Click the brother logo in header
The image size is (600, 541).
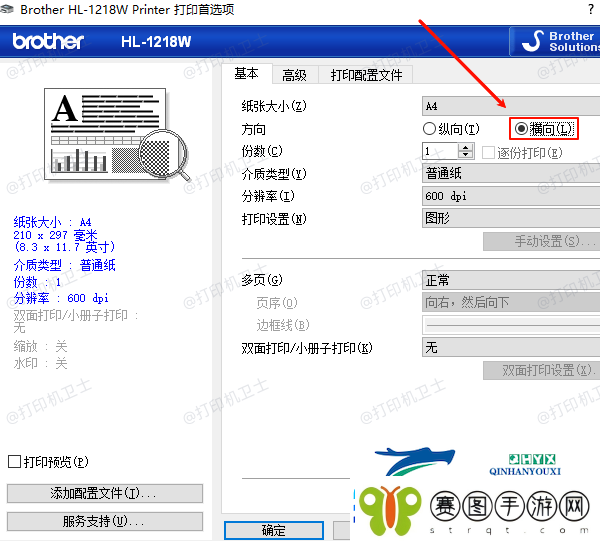click(48, 41)
